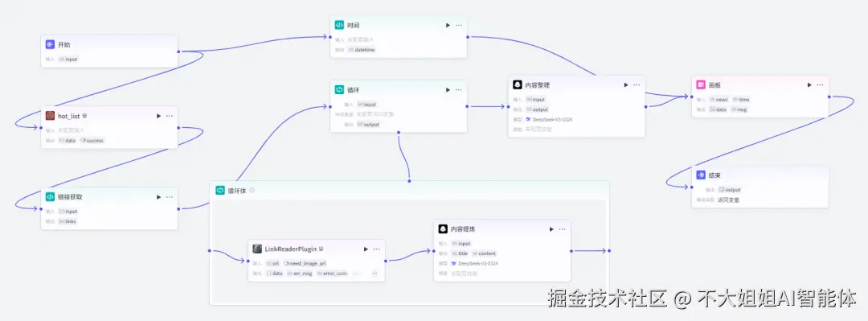Select the 时间 node title

354,25
